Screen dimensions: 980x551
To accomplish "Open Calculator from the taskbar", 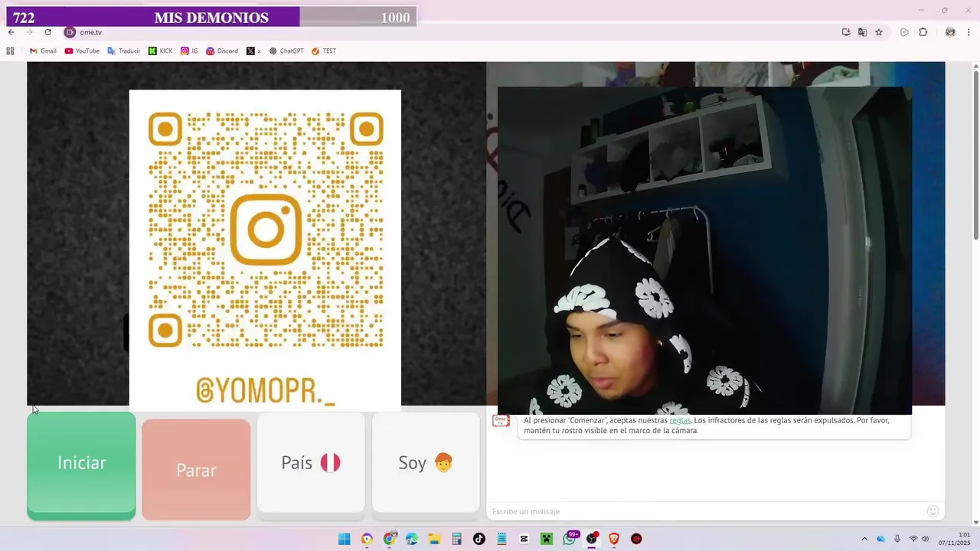I will point(457,539).
